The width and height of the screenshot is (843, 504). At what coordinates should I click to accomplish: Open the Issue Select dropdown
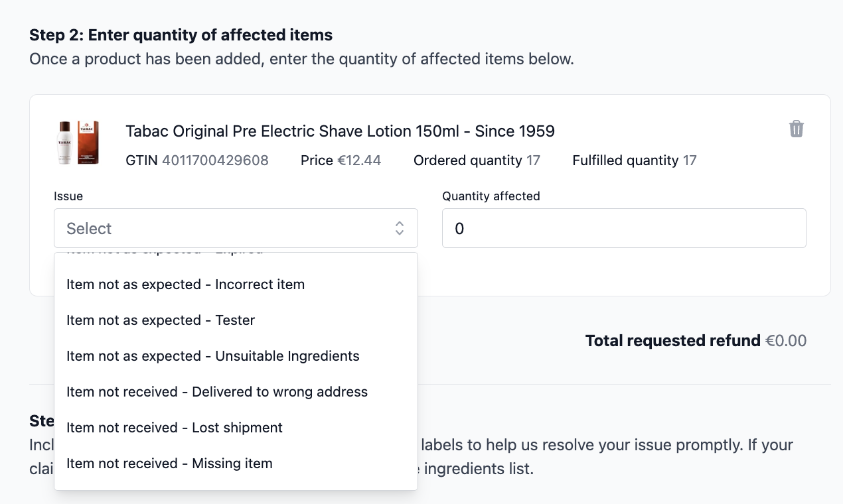point(236,228)
